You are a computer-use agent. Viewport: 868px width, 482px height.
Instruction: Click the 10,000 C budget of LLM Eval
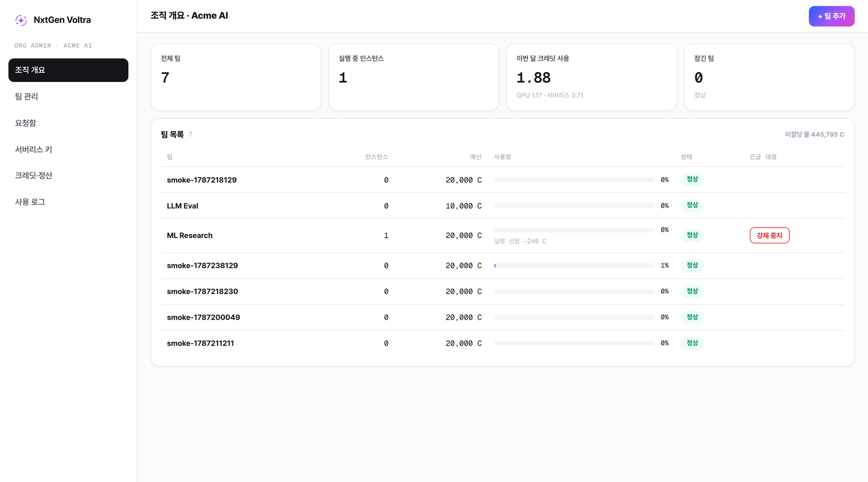(x=463, y=206)
